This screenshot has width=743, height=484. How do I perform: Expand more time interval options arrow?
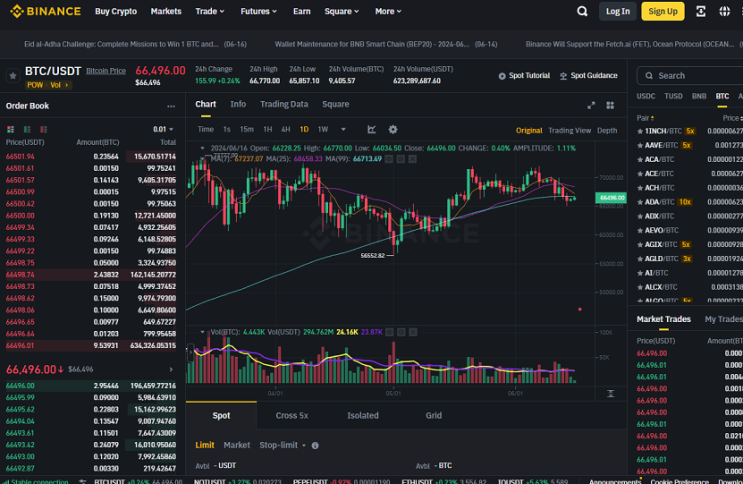344,129
